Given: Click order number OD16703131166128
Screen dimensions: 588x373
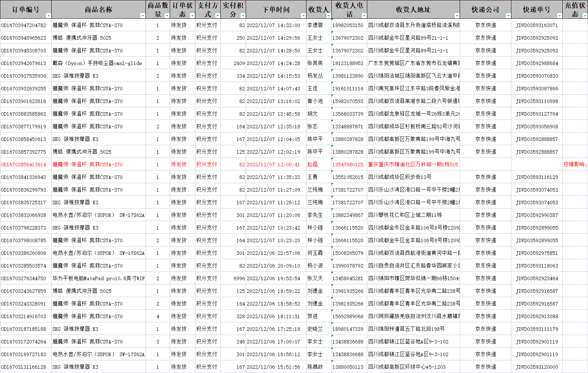Looking at the screenshot, I should coord(24,367).
